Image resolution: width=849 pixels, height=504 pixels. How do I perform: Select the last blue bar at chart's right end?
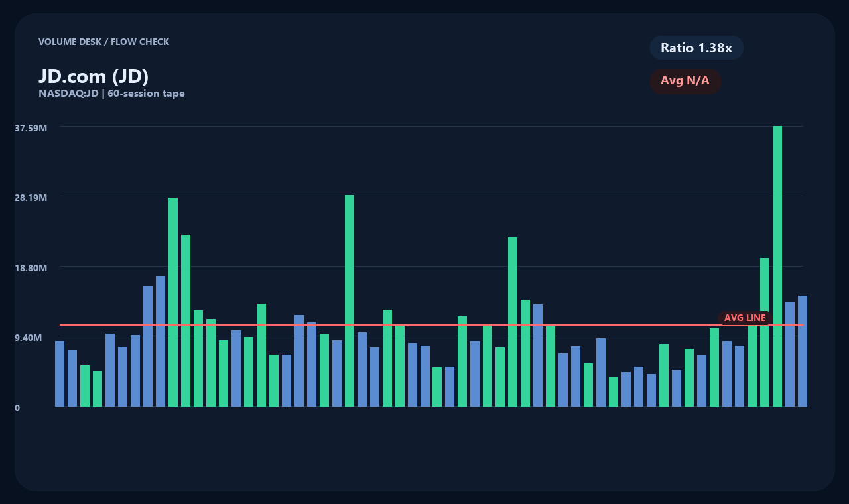803,351
